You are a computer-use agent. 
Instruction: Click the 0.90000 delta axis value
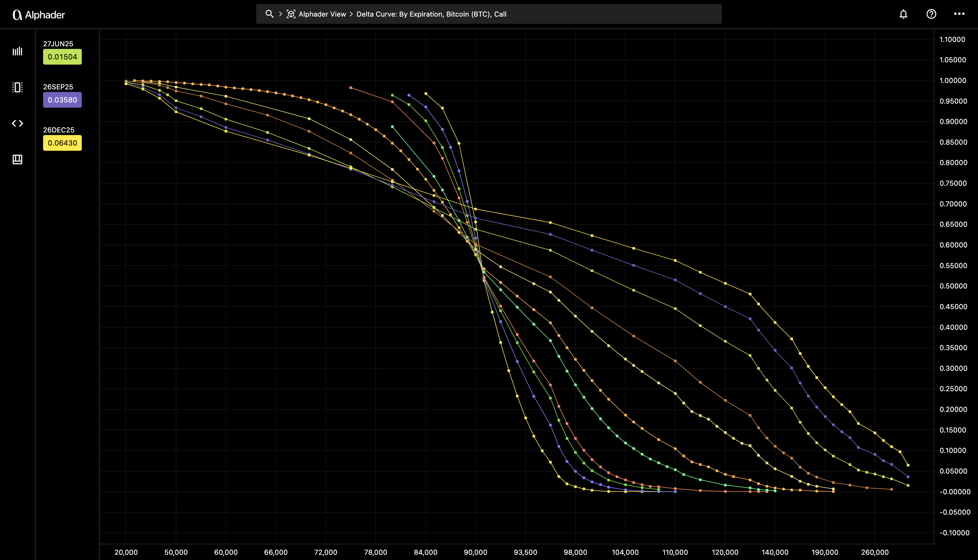[953, 122]
